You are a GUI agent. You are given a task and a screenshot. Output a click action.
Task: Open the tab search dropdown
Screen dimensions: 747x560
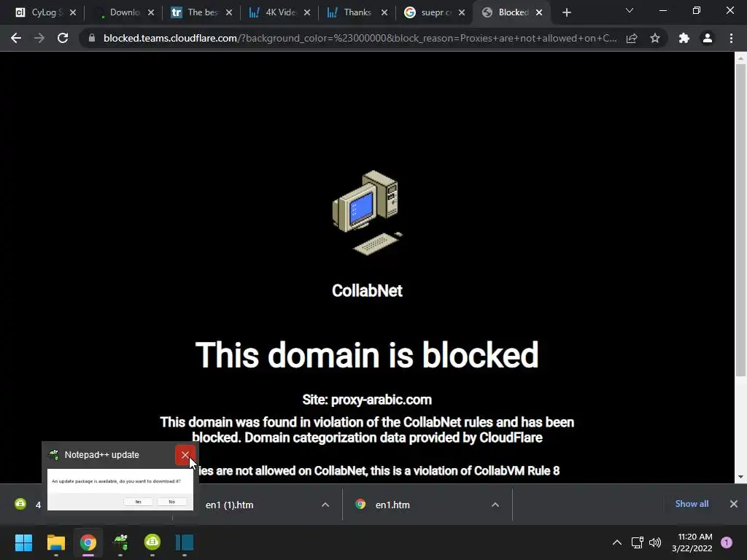click(x=630, y=10)
